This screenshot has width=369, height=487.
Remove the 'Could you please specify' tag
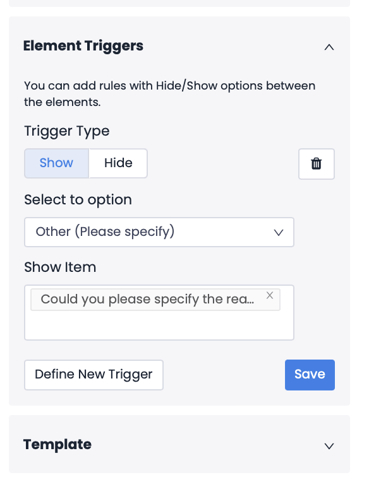270,295
